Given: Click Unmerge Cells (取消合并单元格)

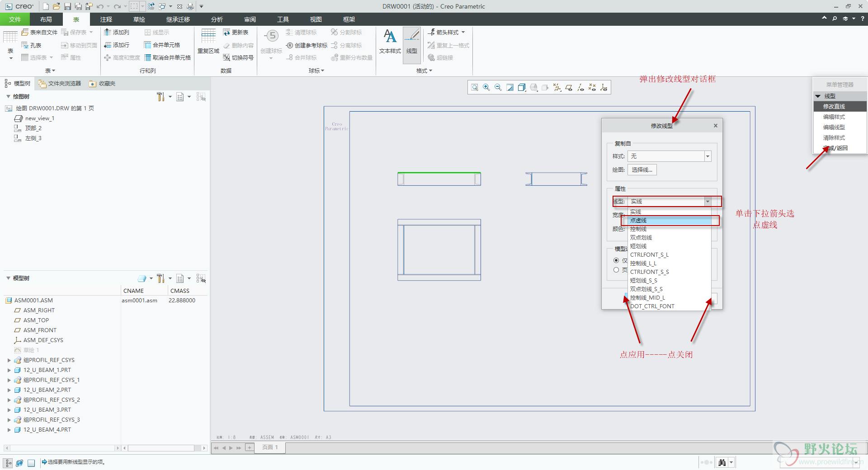Looking at the screenshot, I should point(167,57).
